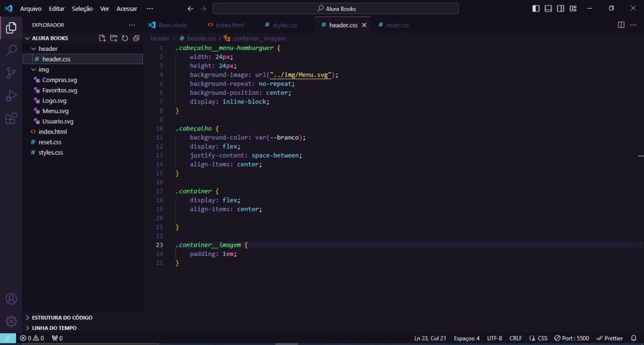Viewport: 644px width, 345px height.
Task: Click the Alura Books command center search box
Action: point(336,9)
